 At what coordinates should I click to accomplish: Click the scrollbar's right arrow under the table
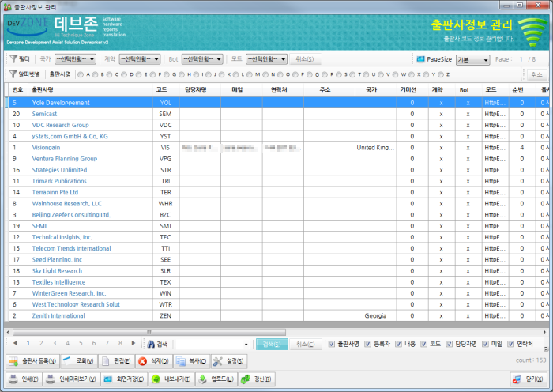(x=545, y=332)
